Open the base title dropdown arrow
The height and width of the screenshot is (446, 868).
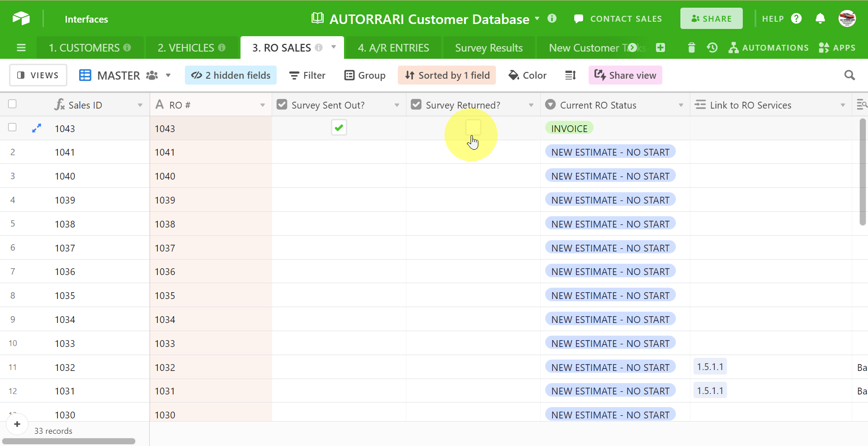pos(537,19)
